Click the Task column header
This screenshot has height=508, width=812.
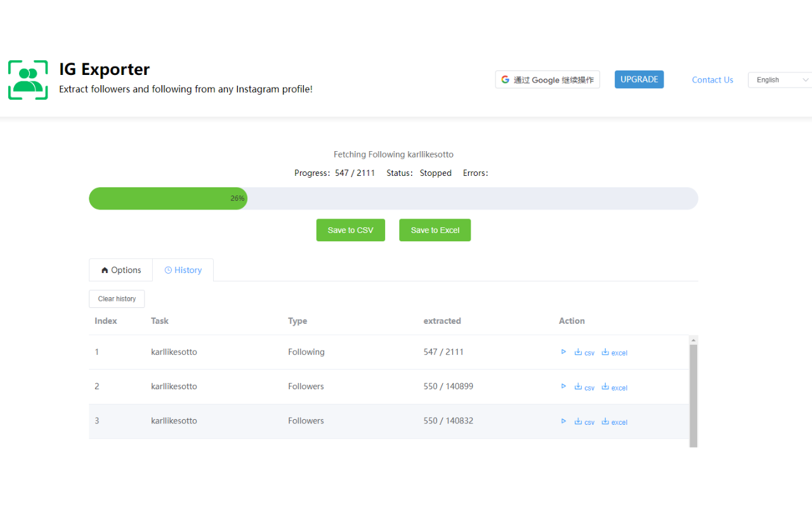pyautogui.click(x=160, y=321)
